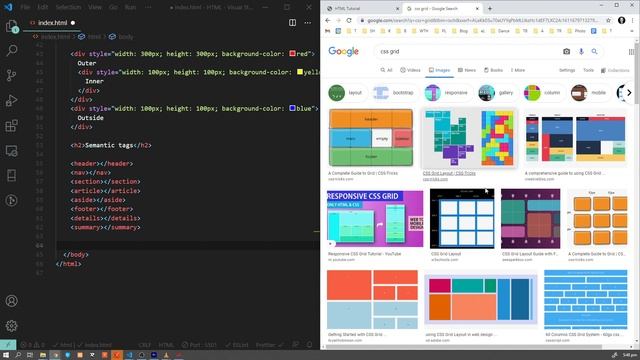The width and height of the screenshot is (640, 360).
Task: Select the index.html editor tab
Action: (x=52, y=23)
